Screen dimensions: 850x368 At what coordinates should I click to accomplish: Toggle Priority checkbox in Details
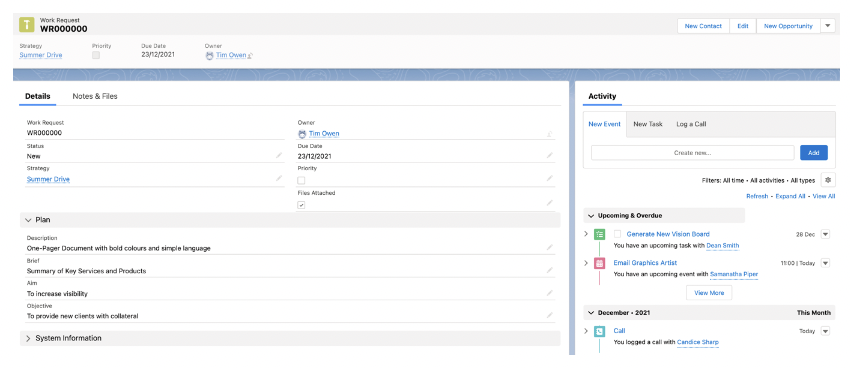click(x=301, y=180)
